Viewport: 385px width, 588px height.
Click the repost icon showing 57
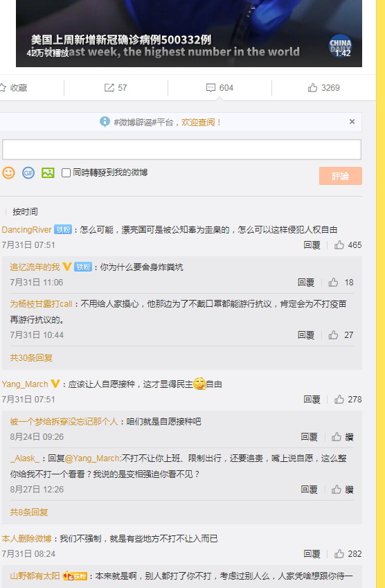116,88
